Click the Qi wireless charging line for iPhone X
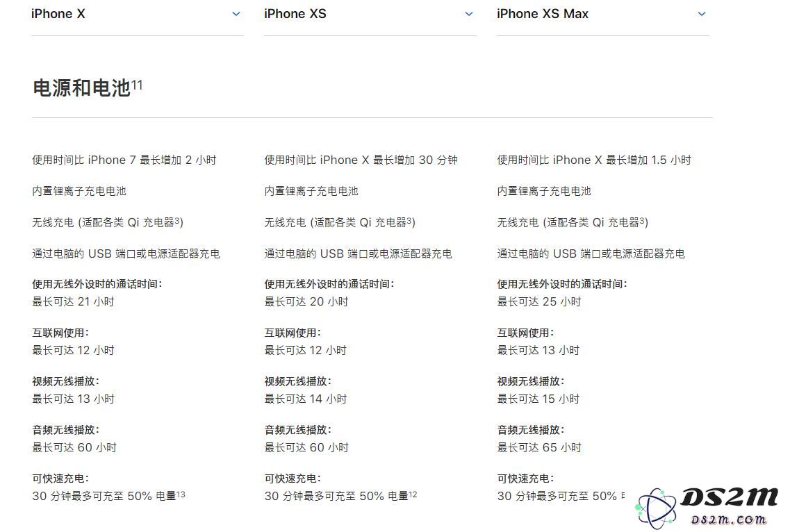The image size is (790, 532). [x=108, y=222]
